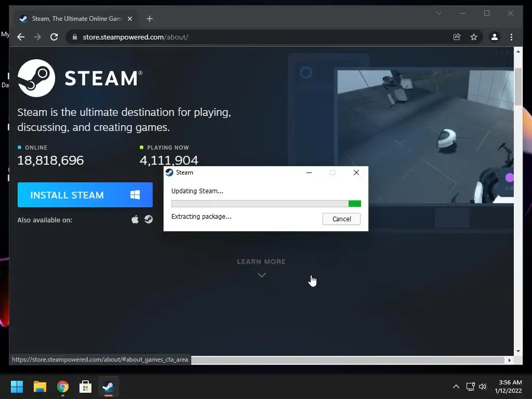
Task: Open a new tab with plus button
Action: pyautogui.click(x=149, y=19)
